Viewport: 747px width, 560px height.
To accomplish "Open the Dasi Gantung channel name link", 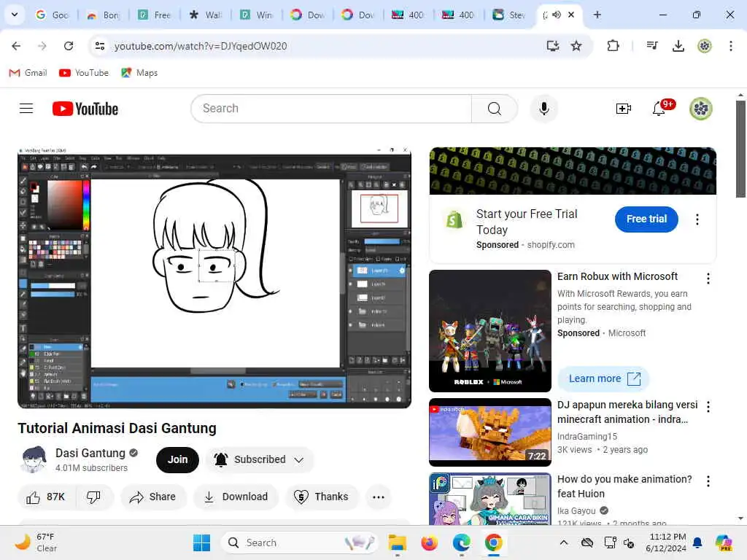I will (90, 453).
